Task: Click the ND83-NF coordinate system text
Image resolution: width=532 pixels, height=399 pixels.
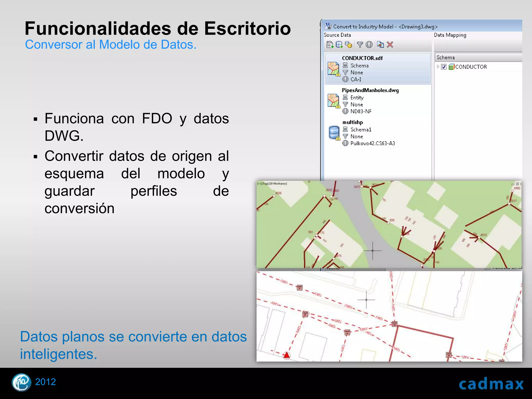Action: pyautogui.click(x=361, y=111)
